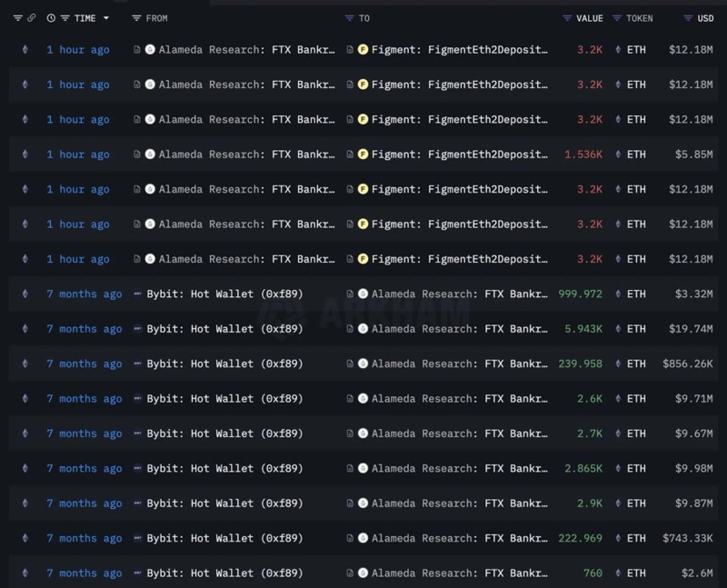The height and width of the screenshot is (588, 727).
Task: Click the document icon before Alameda in the $5.85M row
Action: click(137, 154)
